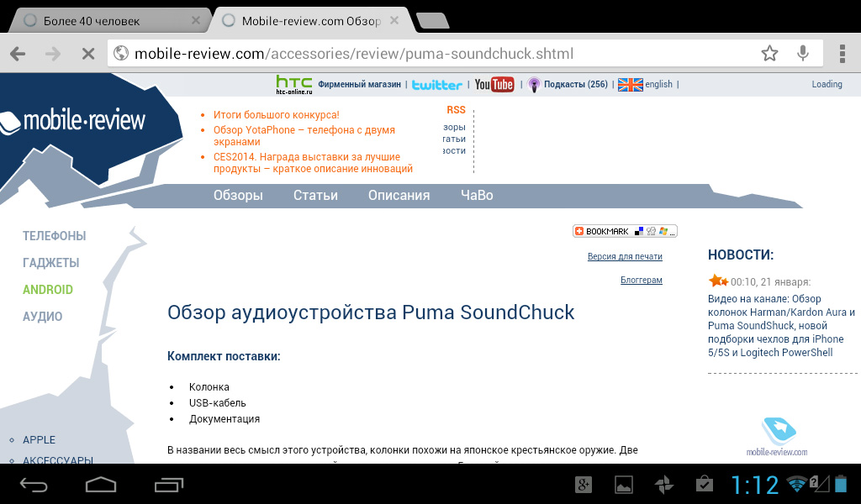Open APPLE category in sidebar

pyautogui.click(x=39, y=440)
